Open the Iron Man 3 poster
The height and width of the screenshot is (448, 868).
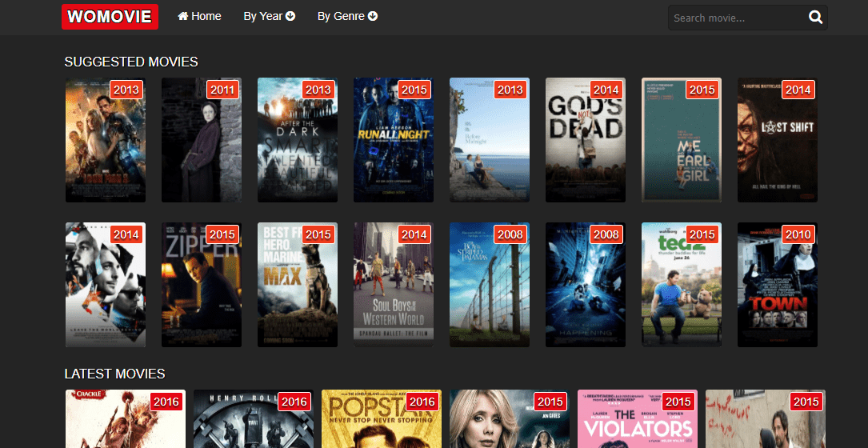(x=105, y=140)
